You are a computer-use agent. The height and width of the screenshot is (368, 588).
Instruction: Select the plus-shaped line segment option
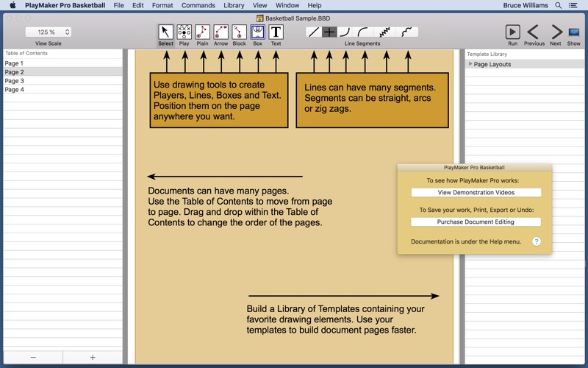tap(329, 32)
